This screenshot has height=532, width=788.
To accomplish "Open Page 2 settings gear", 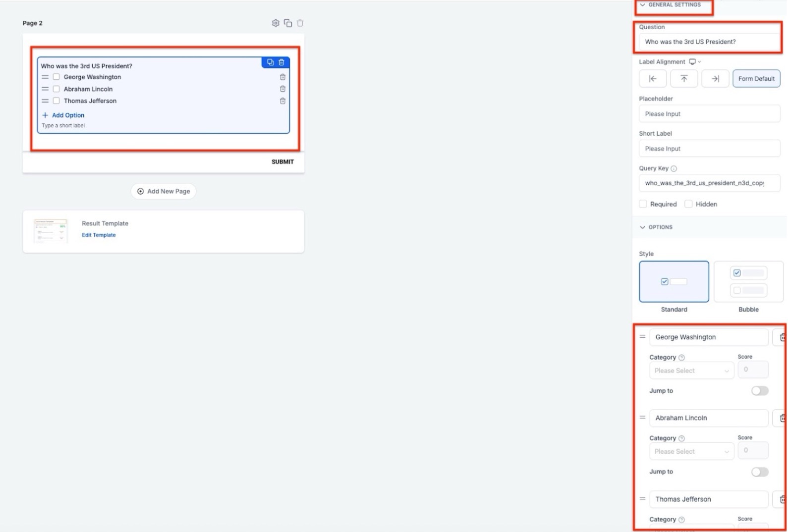I will (276, 23).
